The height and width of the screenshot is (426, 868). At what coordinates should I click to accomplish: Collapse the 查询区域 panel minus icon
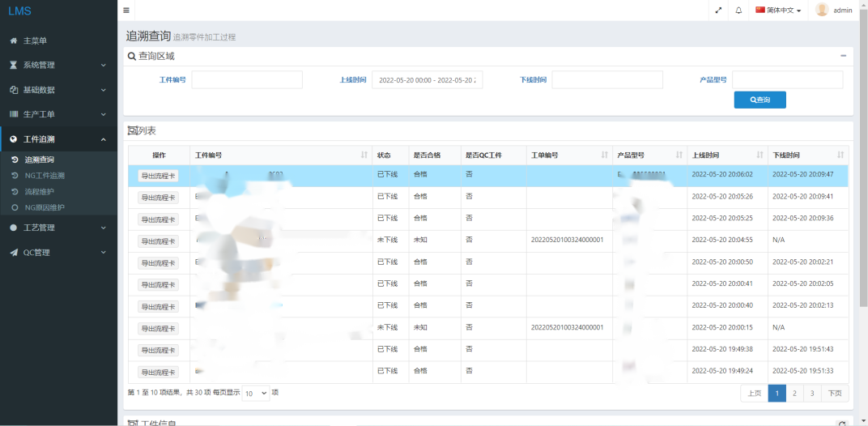pyautogui.click(x=843, y=56)
